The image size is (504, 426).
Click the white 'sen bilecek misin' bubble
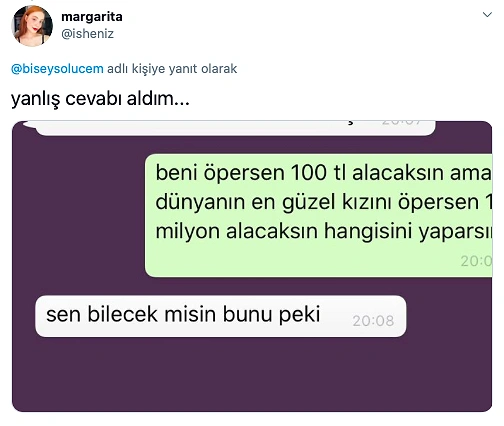pos(221,316)
